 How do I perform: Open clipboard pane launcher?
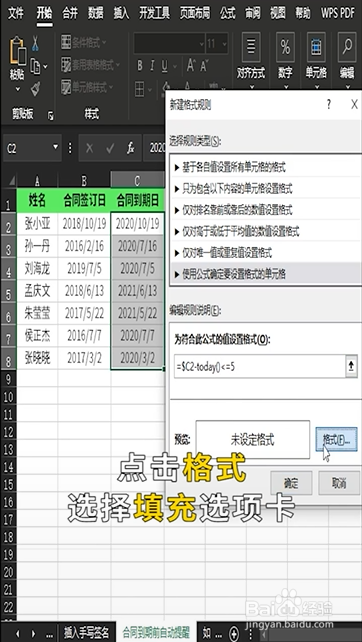tap(51, 116)
